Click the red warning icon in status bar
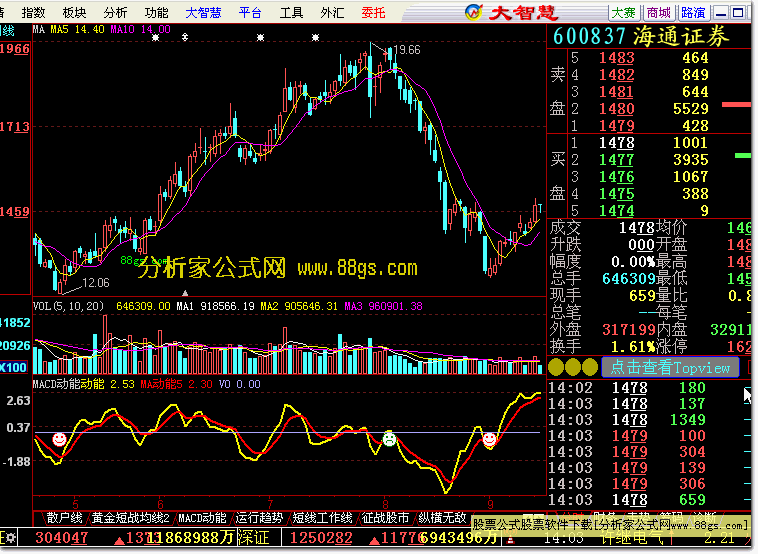The height and width of the screenshot is (554, 758). (x=510, y=540)
